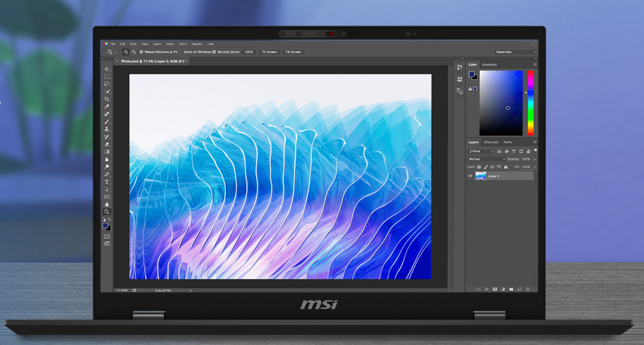Open the File menu
This screenshot has width=644, height=345.
(x=113, y=44)
